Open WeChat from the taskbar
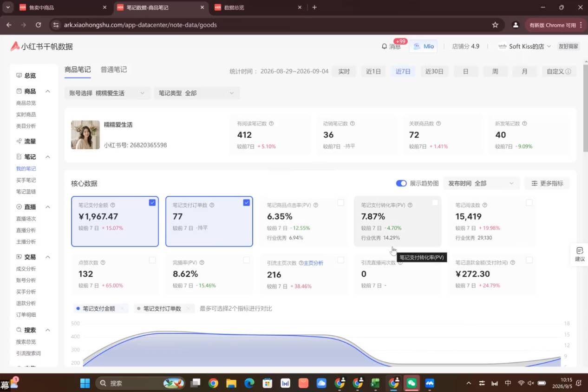Screen dimensions: 588x392 (412, 383)
